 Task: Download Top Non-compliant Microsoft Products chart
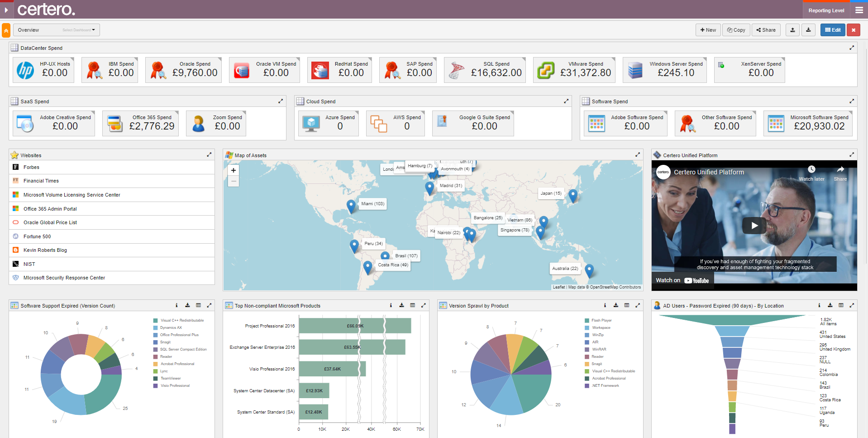coord(401,305)
